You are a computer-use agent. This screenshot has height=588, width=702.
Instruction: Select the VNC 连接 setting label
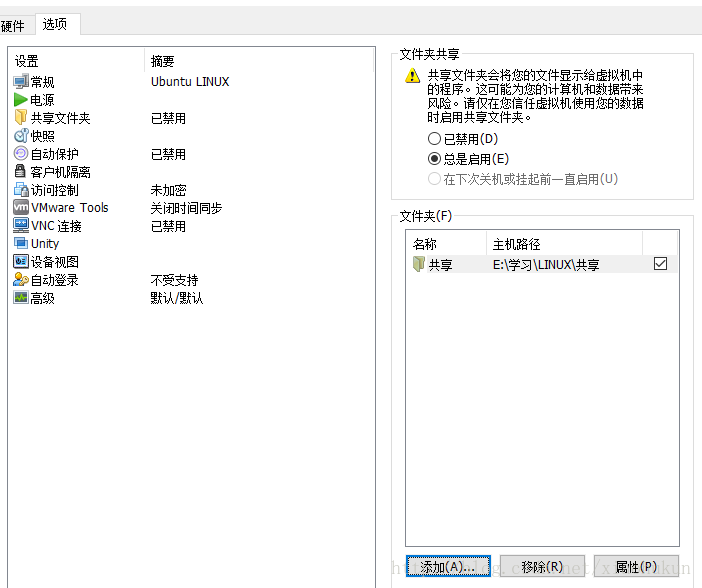56,226
